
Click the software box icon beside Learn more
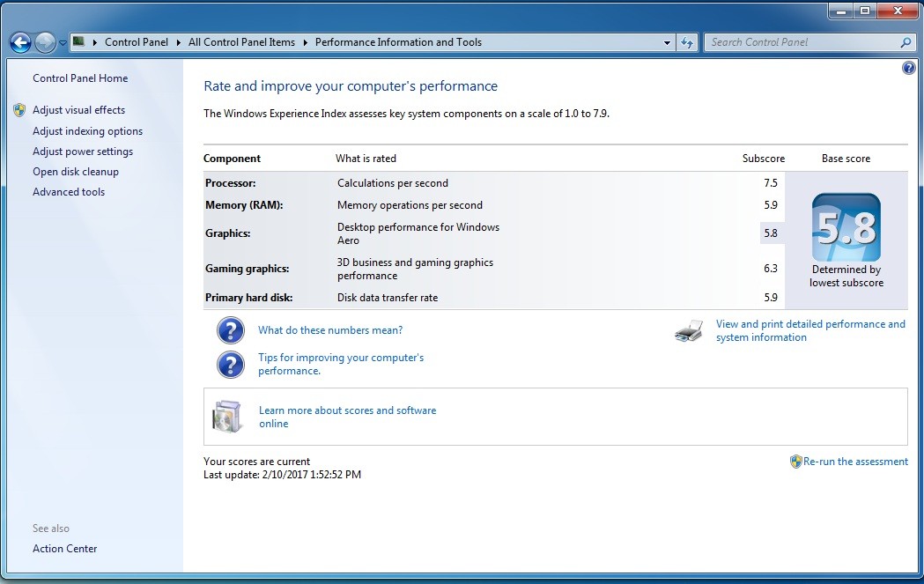tap(227, 417)
